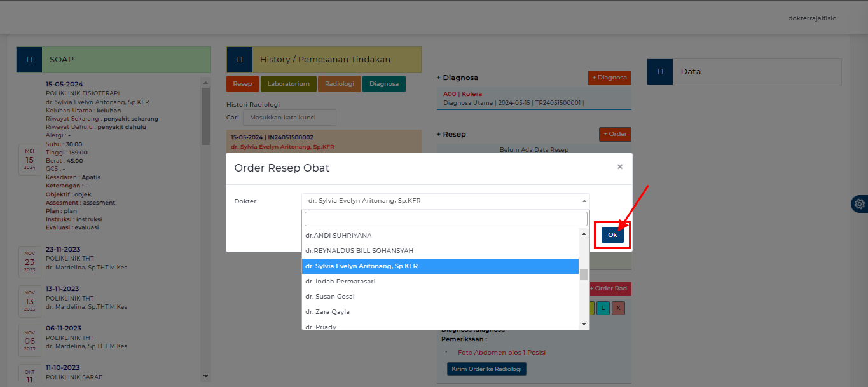Click the + Diagnosa button
The height and width of the screenshot is (387, 868).
pyautogui.click(x=609, y=77)
